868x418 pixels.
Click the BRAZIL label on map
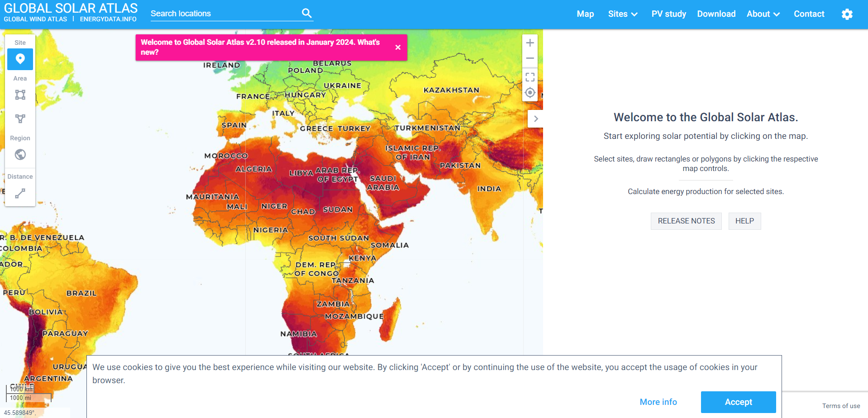[x=81, y=293]
